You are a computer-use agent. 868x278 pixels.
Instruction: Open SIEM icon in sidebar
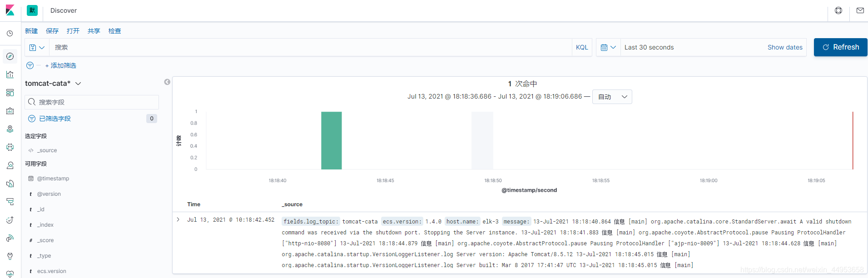[x=10, y=238]
